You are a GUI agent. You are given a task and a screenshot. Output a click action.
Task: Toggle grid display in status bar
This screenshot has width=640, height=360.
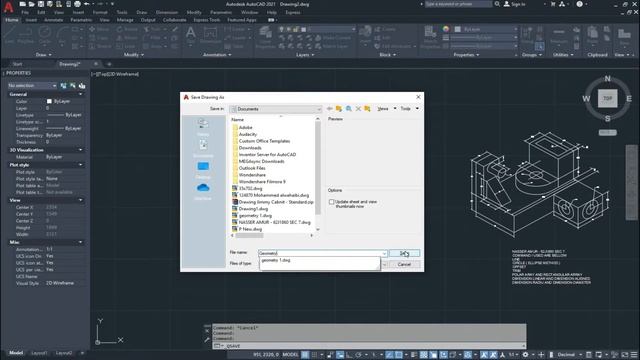[305, 355]
